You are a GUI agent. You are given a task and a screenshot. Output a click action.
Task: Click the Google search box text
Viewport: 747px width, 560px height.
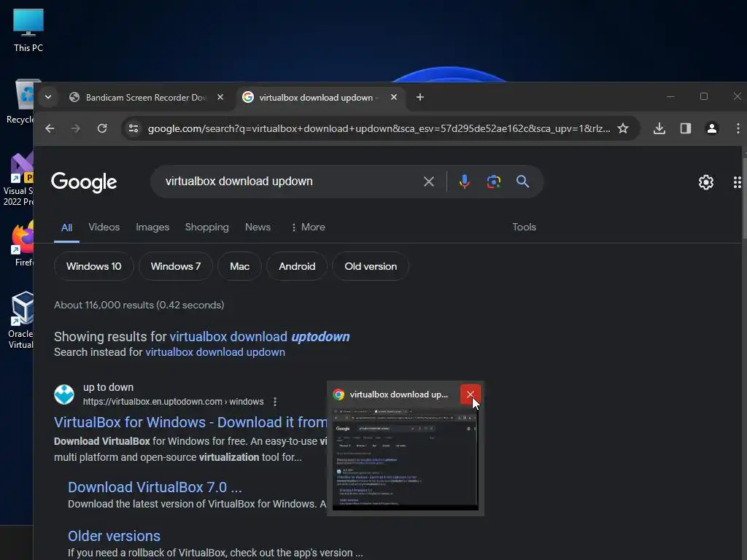(239, 182)
